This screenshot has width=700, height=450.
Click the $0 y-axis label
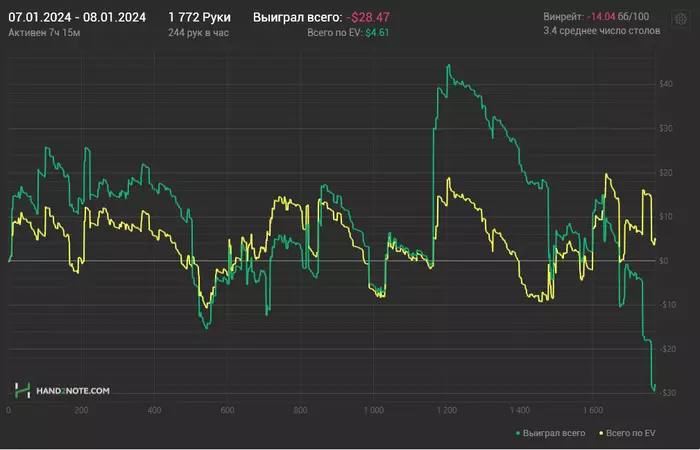[x=664, y=261]
